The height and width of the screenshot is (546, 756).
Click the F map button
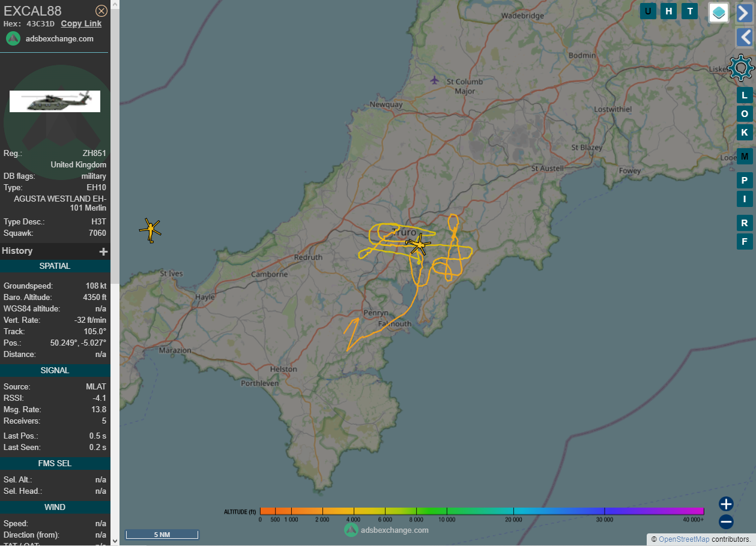745,241
